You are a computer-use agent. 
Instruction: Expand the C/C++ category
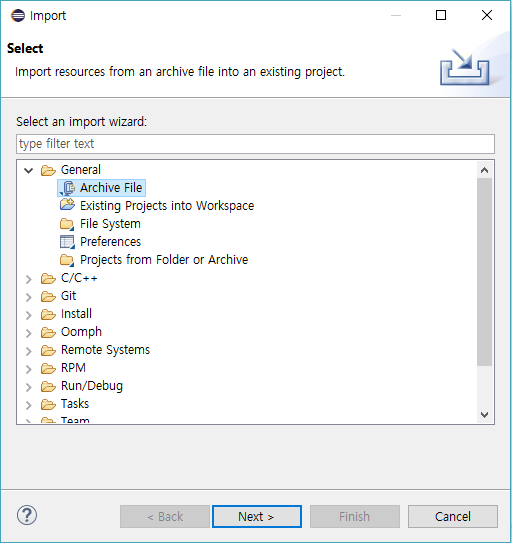[x=29, y=279]
